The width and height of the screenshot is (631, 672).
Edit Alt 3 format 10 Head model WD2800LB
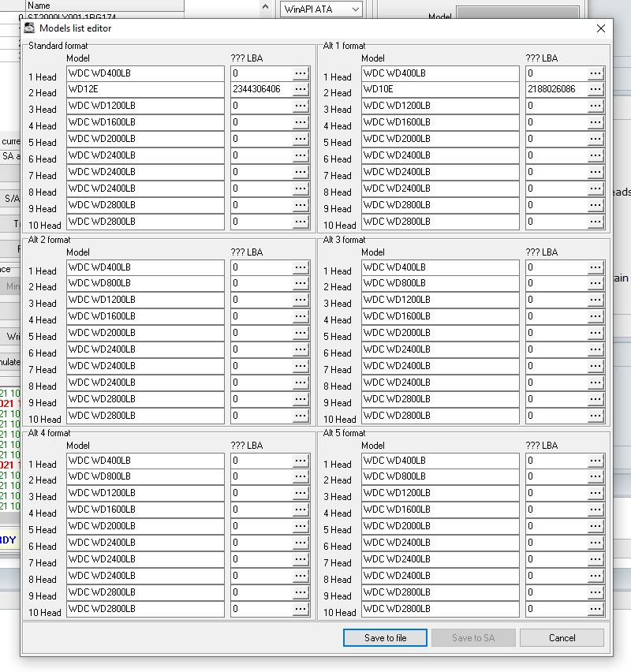[440, 416]
